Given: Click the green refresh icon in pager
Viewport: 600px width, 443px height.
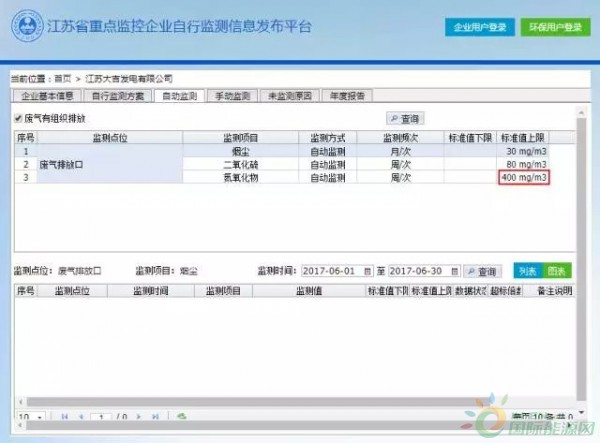Looking at the screenshot, I should (x=182, y=415).
